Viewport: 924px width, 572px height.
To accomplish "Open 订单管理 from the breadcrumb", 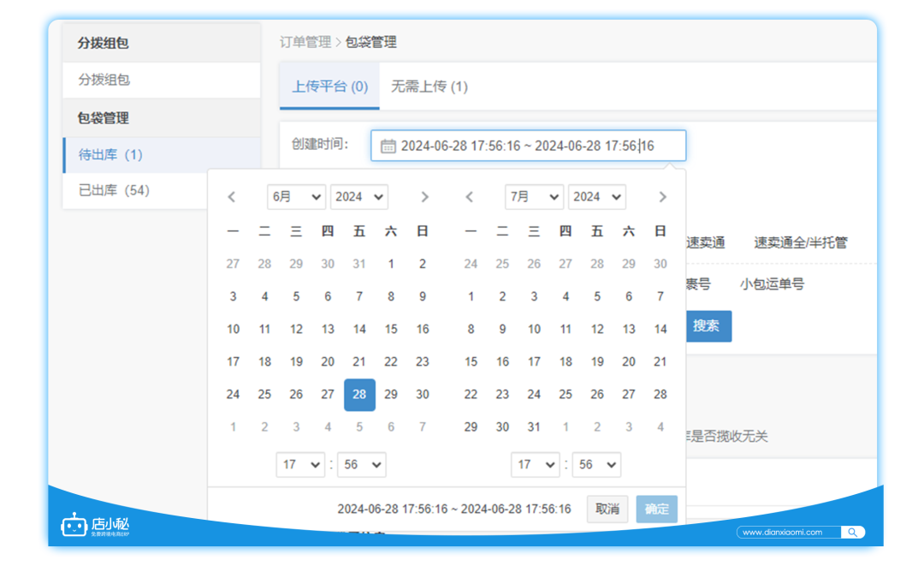I will (x=305, y=40).
